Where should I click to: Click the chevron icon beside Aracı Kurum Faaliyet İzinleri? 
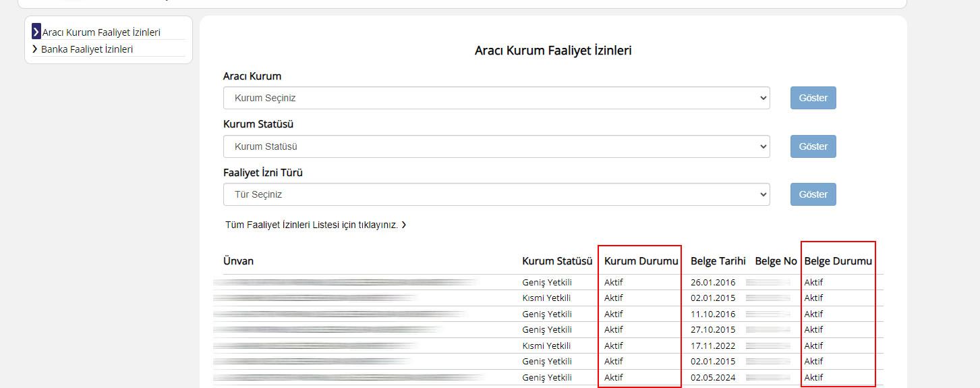pos(36,32)
